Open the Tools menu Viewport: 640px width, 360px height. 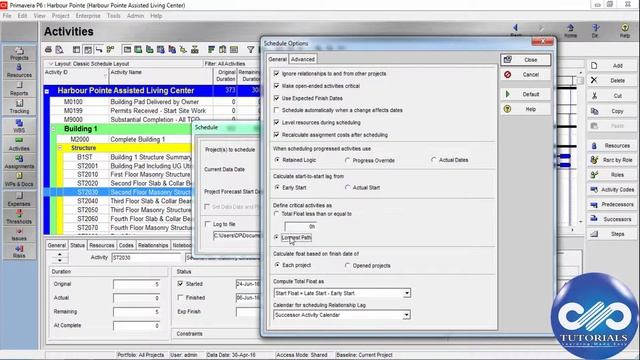click(113, 16)
